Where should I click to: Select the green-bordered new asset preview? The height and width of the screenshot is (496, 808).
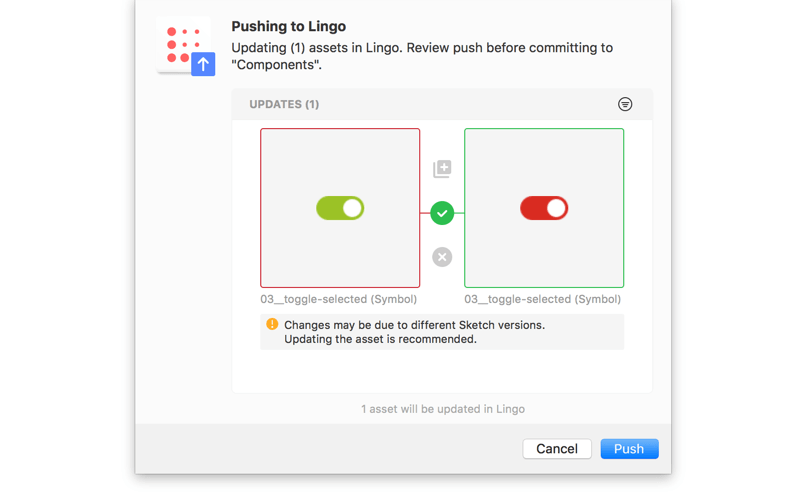544,160
